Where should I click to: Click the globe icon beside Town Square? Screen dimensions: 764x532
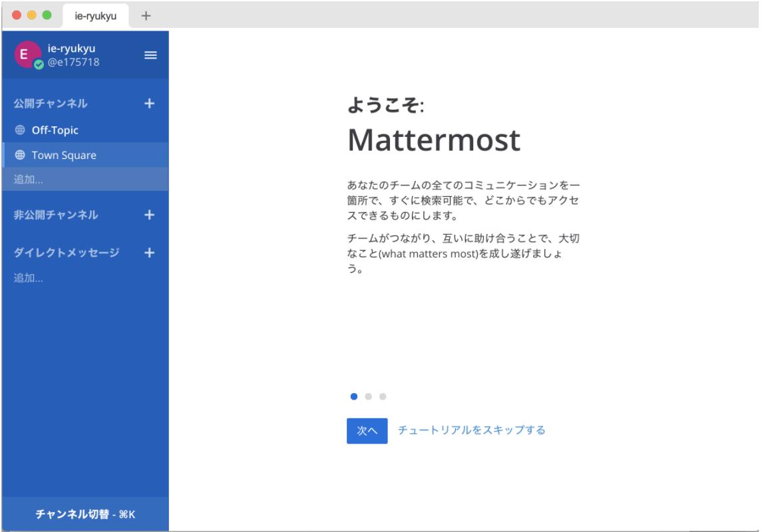tap(20, 156)
